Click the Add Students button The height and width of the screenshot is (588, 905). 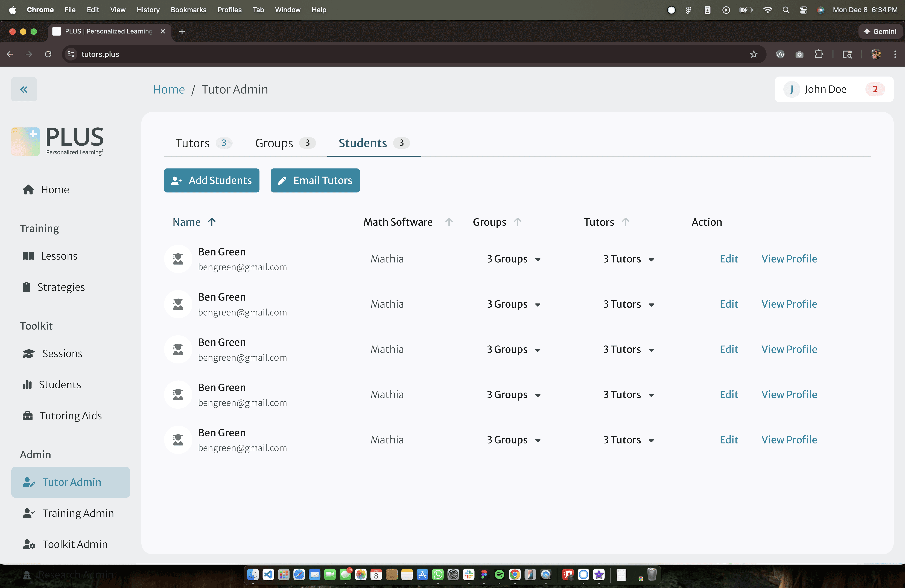(x=211, y=180)
